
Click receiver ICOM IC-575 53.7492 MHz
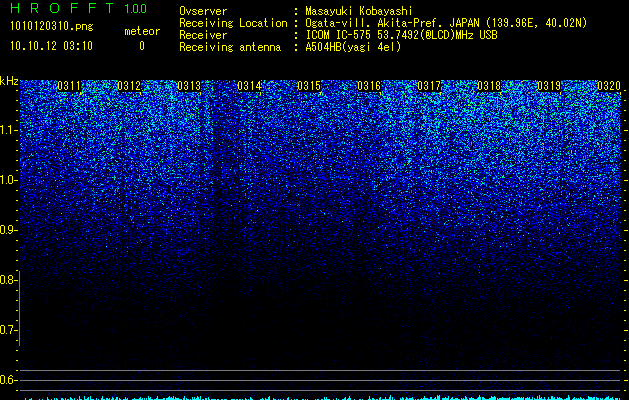point(401,35)
